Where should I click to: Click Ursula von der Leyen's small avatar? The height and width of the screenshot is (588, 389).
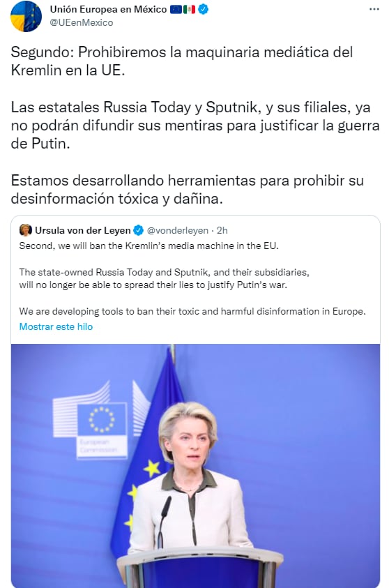click(x=26, y=230)
